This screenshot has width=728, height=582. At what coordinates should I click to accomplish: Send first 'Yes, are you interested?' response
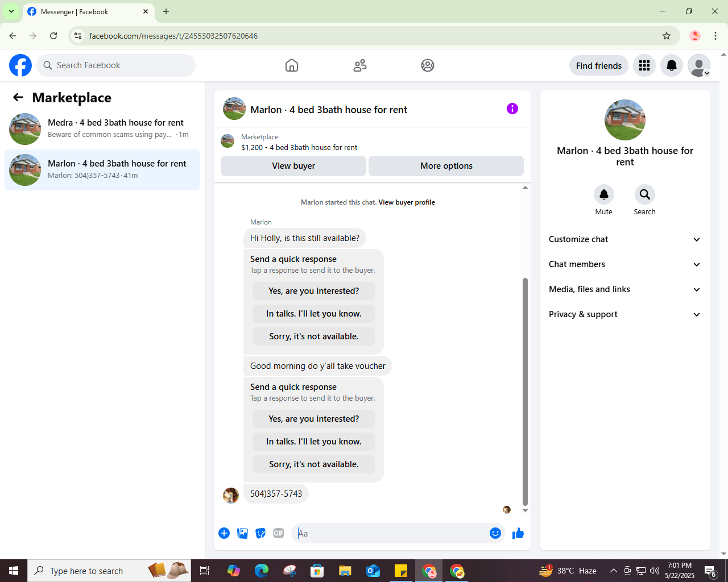tap(314, 291)
